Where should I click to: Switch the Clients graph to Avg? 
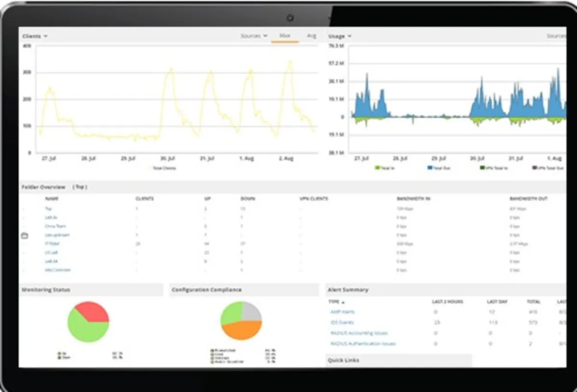[x=312, y=36]
